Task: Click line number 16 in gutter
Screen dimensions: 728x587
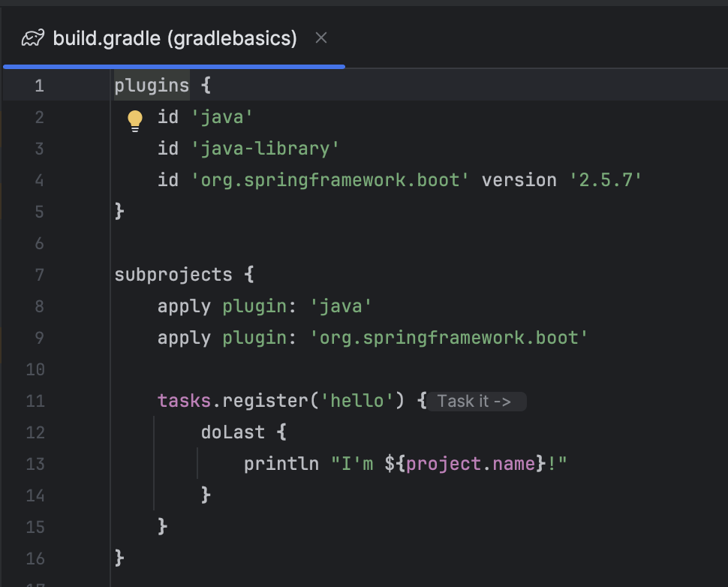Action: 35,558
